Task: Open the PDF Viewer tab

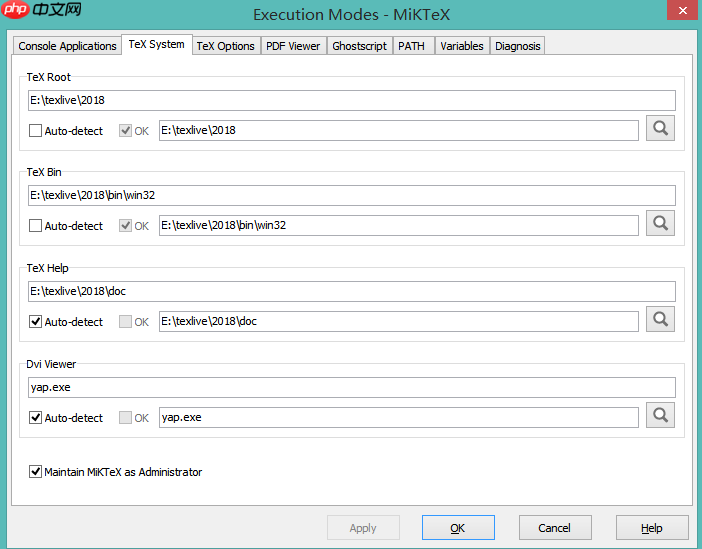Action: coord(293,46)
